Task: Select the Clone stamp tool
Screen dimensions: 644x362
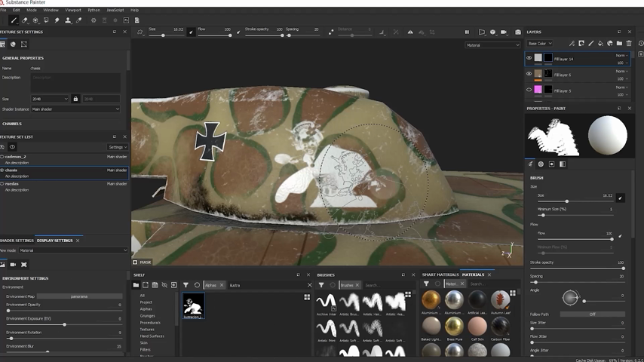Action: tap(68, 20)
